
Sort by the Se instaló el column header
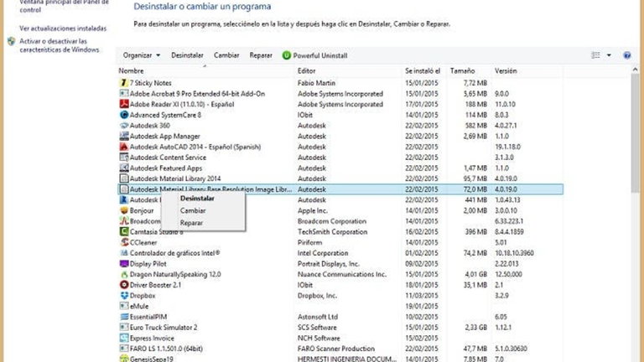[424, 71]
